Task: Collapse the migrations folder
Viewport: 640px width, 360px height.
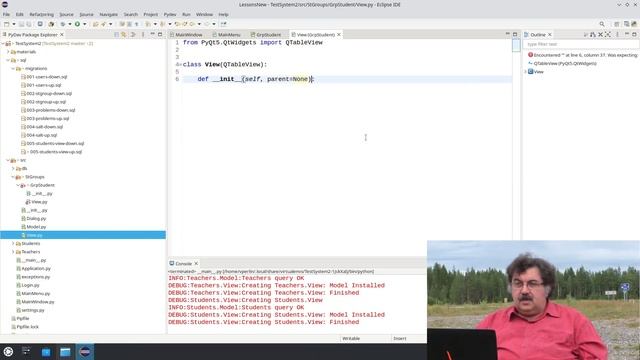Action: click(13, 69)
